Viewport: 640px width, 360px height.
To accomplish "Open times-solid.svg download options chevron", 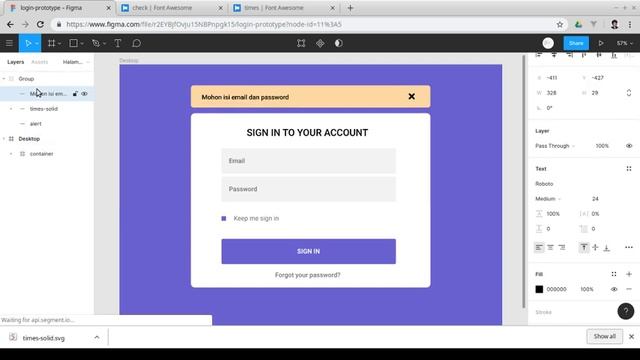I will tap(97, 337).
